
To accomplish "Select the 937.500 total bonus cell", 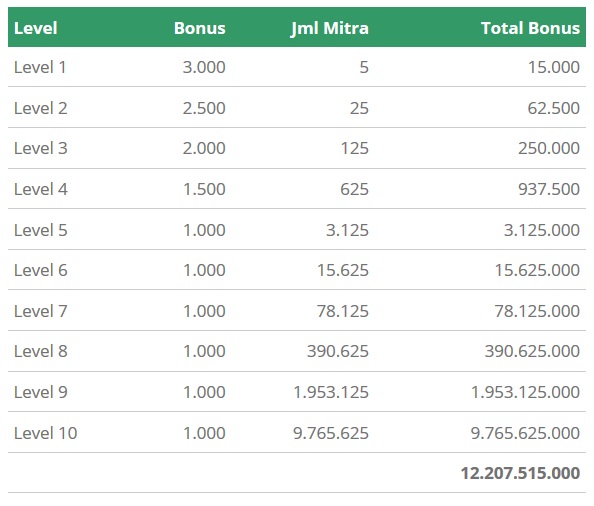I will pos(549,189).
